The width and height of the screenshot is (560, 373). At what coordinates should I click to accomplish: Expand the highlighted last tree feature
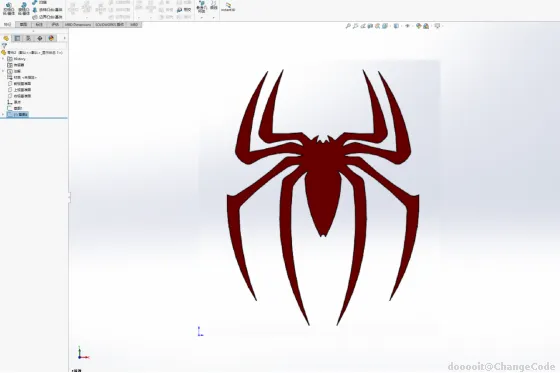click(x=3, y=114)
